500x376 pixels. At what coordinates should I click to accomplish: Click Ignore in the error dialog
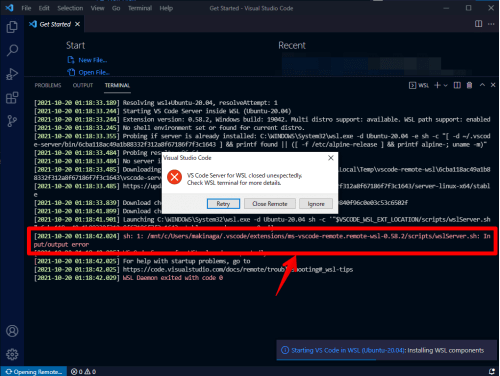tap(316, 204)
